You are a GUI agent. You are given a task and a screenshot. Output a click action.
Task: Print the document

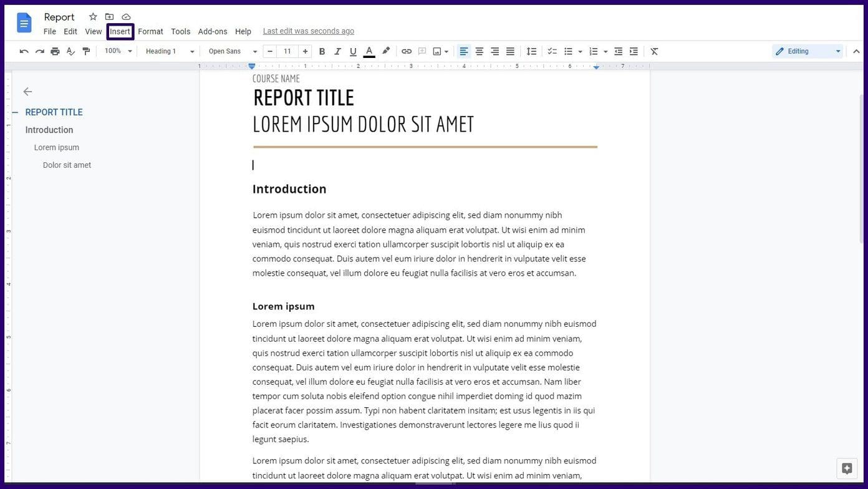pos(55,51)
